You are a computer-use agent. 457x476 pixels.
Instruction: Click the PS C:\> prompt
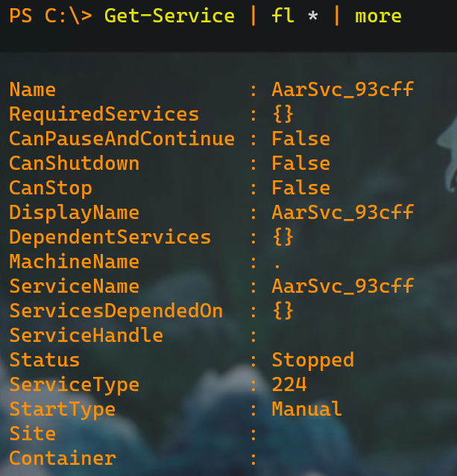coord(51,16)
